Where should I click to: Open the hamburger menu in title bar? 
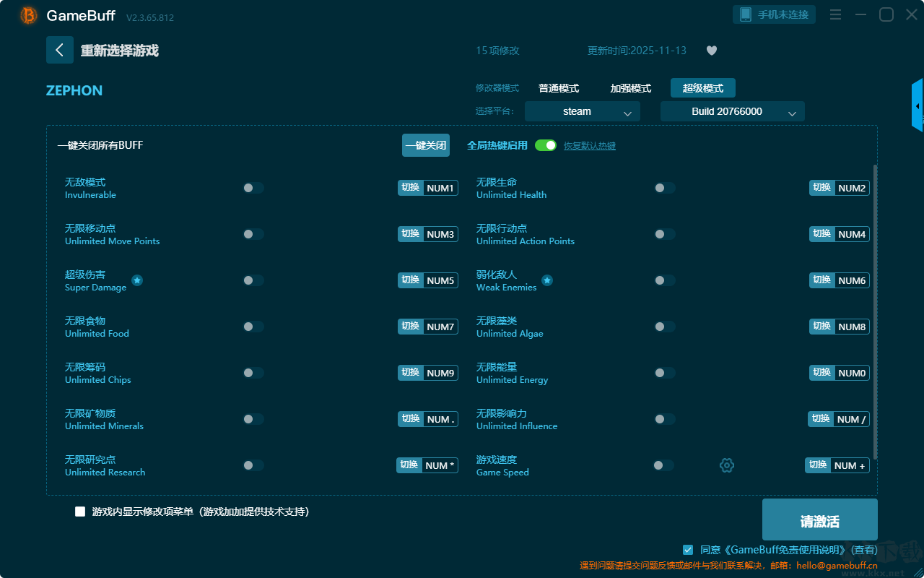[x=835, y=14]
